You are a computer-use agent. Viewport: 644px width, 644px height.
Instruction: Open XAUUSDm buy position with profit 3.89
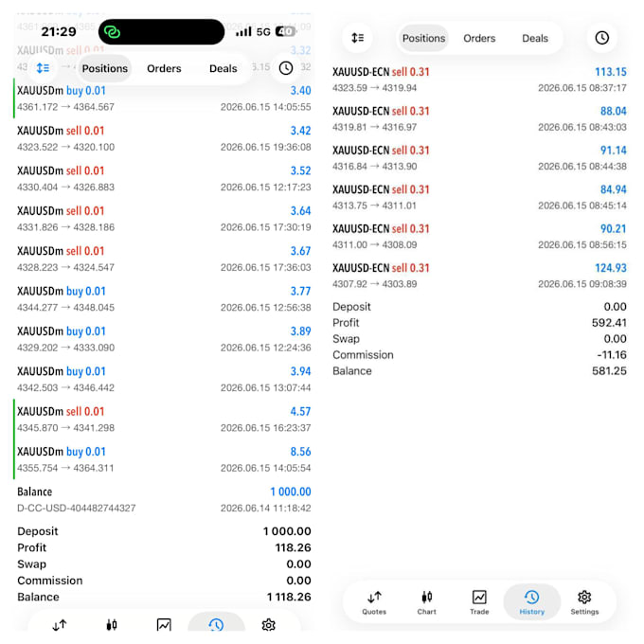(164, 339)
